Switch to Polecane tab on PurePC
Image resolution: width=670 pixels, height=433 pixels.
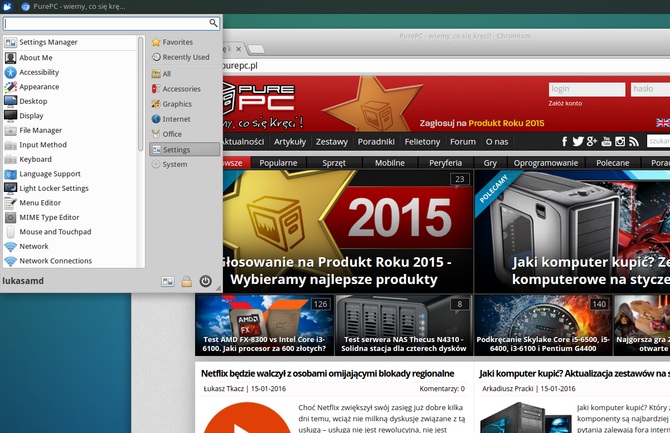tap(613, 163)
